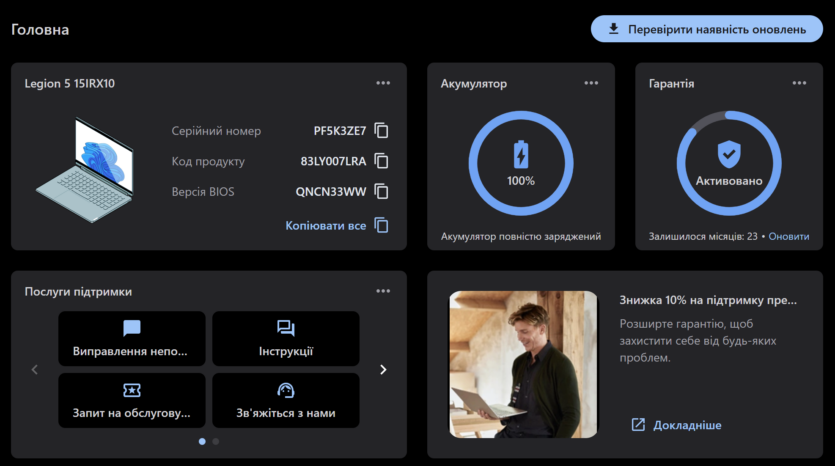The height and width of the screenshot is (466, 835).
Task: Go to previous support services page arrow
Action: click(35, 370)
